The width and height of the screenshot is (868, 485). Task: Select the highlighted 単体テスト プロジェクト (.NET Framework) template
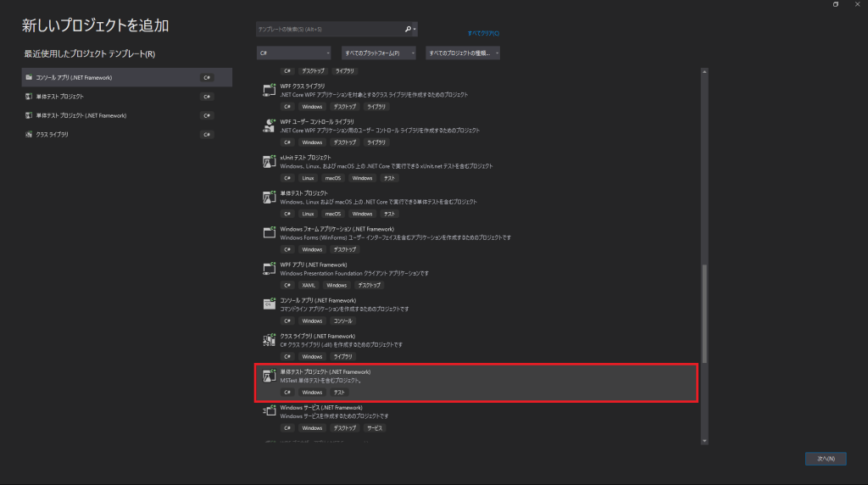pos(475,382)
